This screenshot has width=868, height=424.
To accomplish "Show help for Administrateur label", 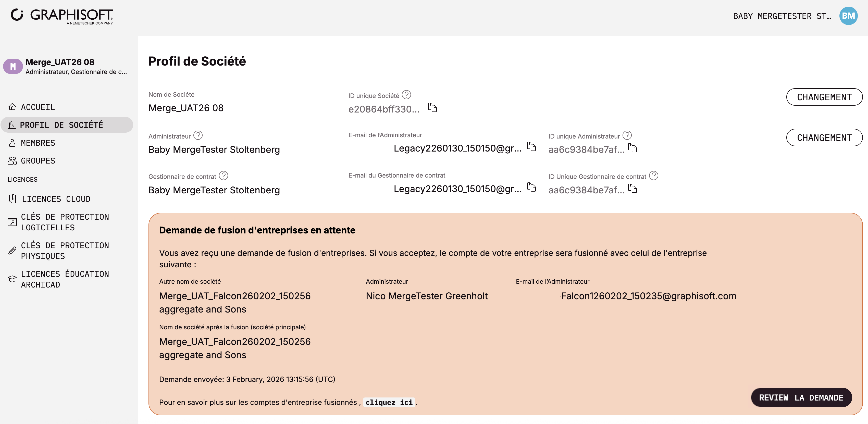I will pyautogui.click(x=198, y=135).
